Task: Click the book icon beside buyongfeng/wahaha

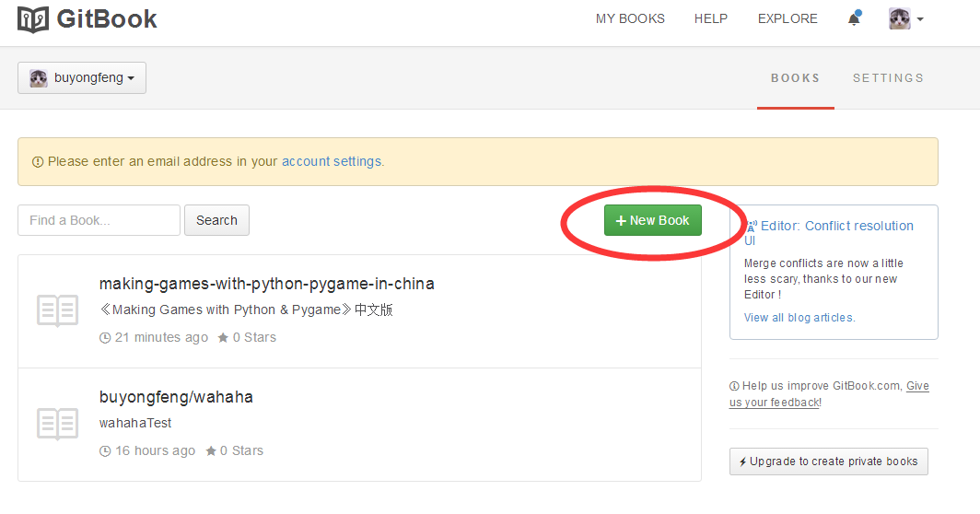Action: pyautogui.click(x=57, y=424)
